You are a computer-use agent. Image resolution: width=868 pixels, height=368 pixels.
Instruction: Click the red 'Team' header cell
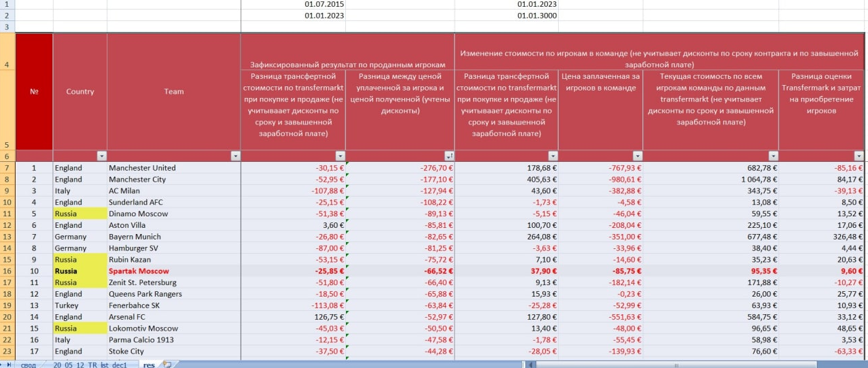click(x=173, y=91)
